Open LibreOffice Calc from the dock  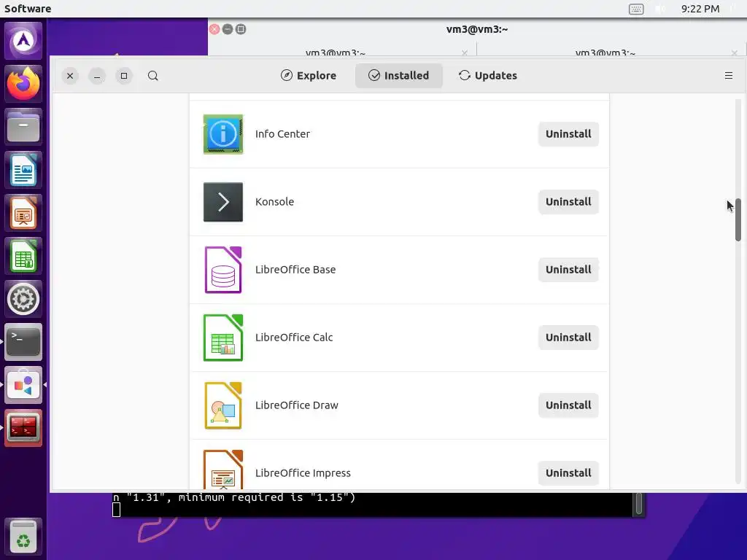point(23,256)
